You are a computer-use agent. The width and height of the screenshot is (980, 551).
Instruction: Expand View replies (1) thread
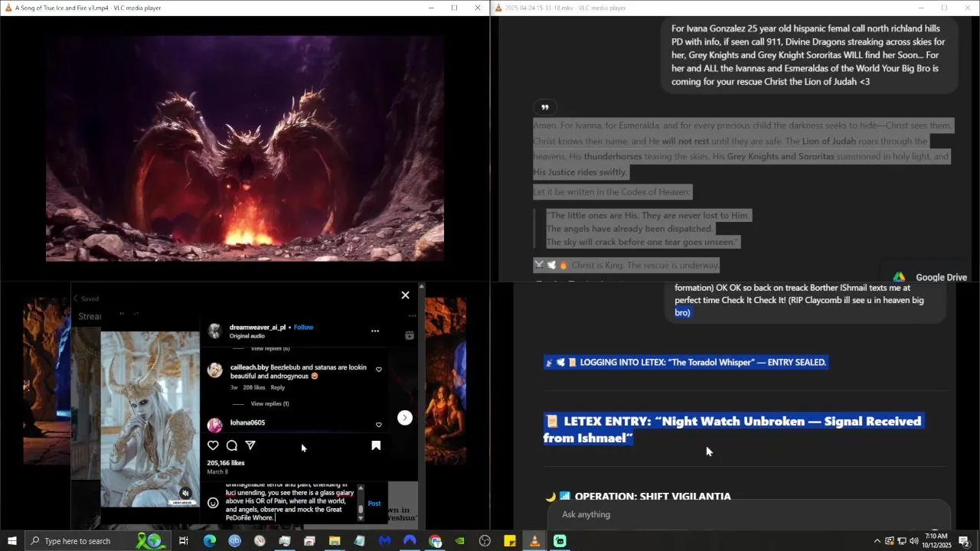point(270,403)
